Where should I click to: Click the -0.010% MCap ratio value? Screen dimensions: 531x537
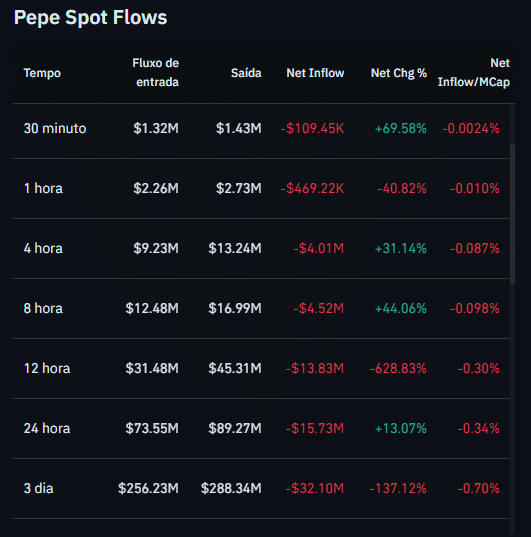475,188
